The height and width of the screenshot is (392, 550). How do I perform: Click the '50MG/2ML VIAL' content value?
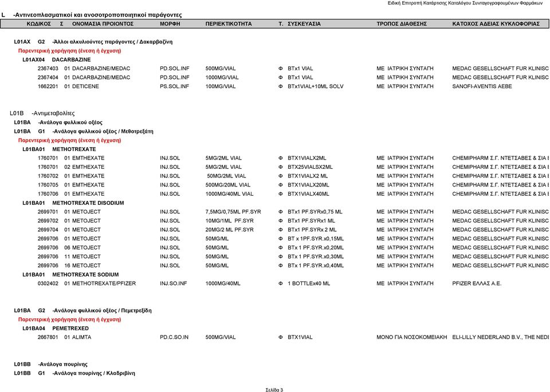click(226, 176)
